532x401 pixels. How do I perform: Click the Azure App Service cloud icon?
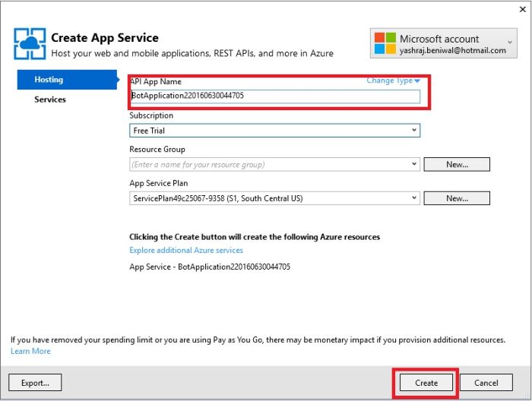[30, 44]
